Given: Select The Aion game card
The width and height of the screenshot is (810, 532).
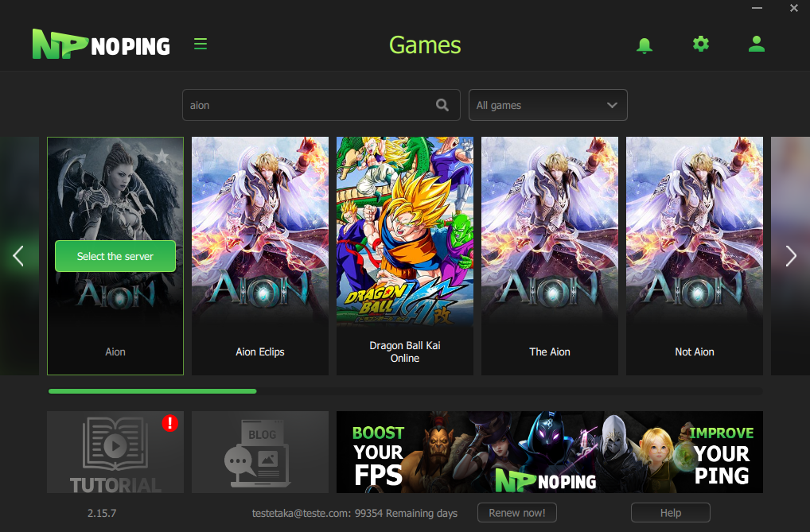Looking at the screenshot, I should (x=550, y=256).
